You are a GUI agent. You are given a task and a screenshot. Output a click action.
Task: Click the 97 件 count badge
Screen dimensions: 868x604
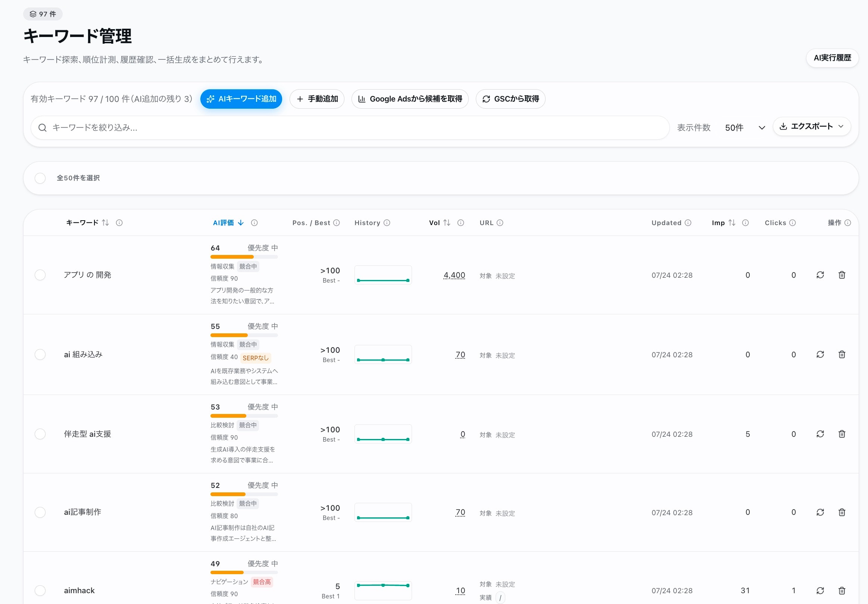(43, 14)
